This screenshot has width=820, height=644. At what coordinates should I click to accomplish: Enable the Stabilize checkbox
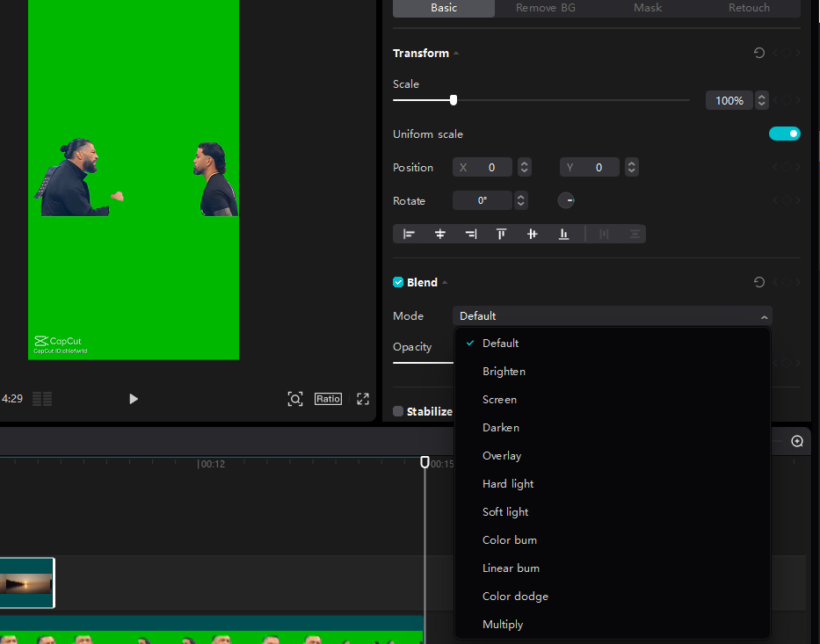(397, 411)
